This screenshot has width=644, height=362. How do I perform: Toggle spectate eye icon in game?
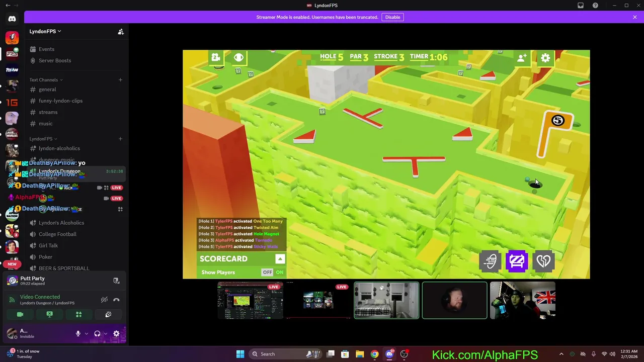click(x=238, y=57)
